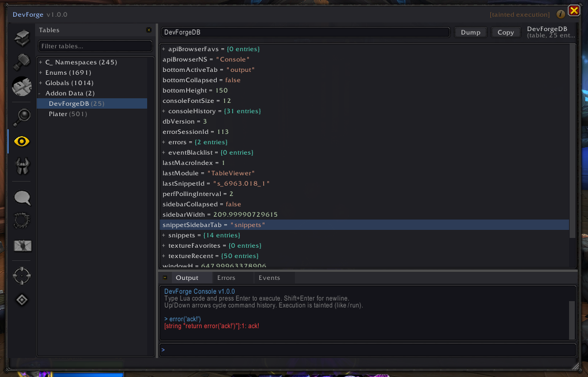The width and height of the screenshot is (588, 377).
Task: Click Copy to copy DevForgeDB contents
Action: [505, 32]
